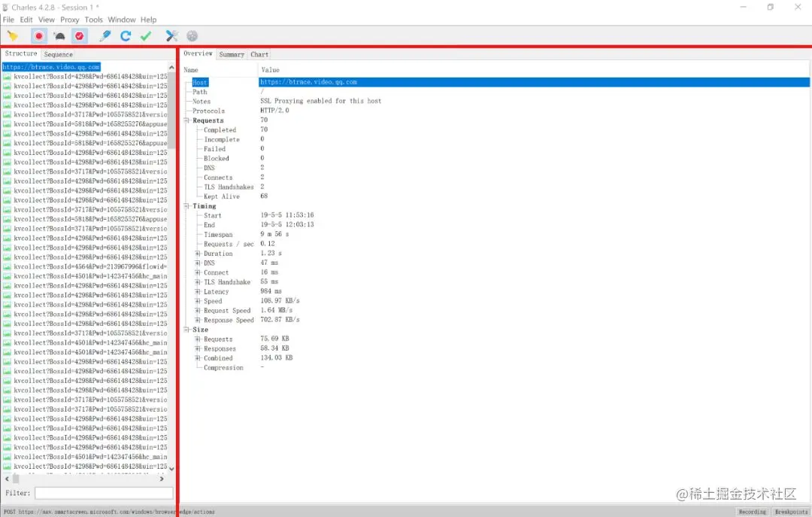Toggle the red Record button in toolbar

click(x=38, y=36)
